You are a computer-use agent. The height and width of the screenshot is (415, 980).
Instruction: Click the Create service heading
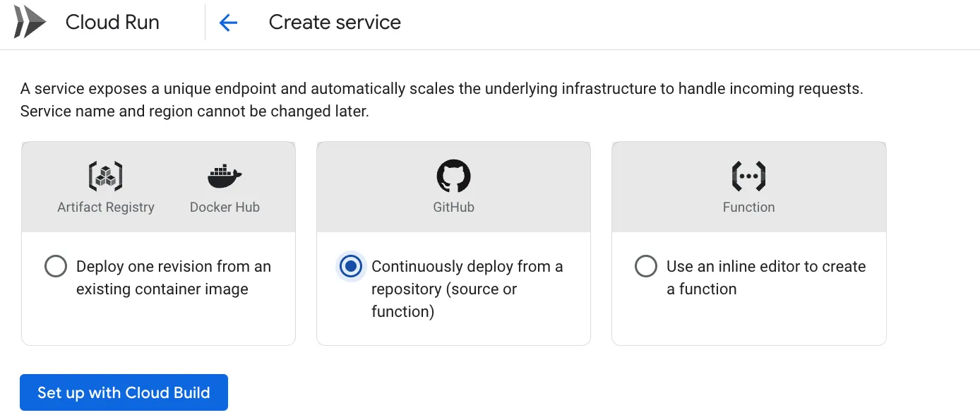tap(334, 22)
